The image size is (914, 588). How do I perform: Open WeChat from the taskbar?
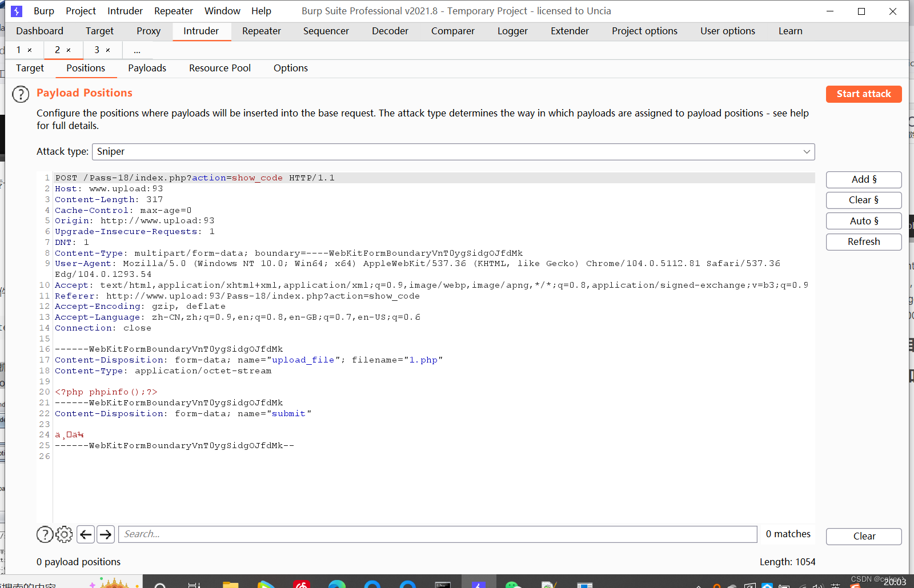513,585
